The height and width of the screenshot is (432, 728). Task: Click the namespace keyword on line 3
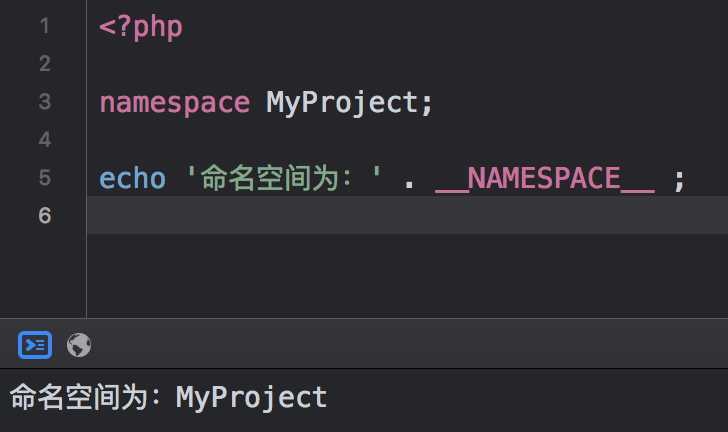pyautogui.click(x=175, y=103)
